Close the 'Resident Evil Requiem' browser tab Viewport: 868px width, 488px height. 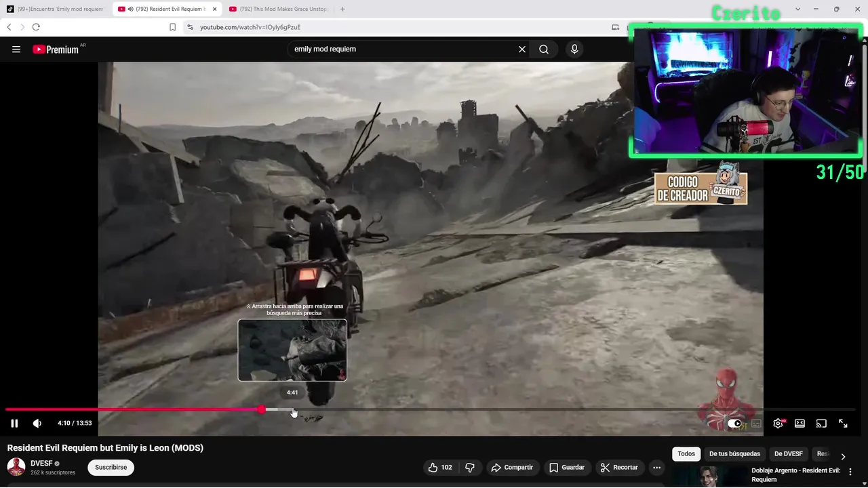coord(215,9)
